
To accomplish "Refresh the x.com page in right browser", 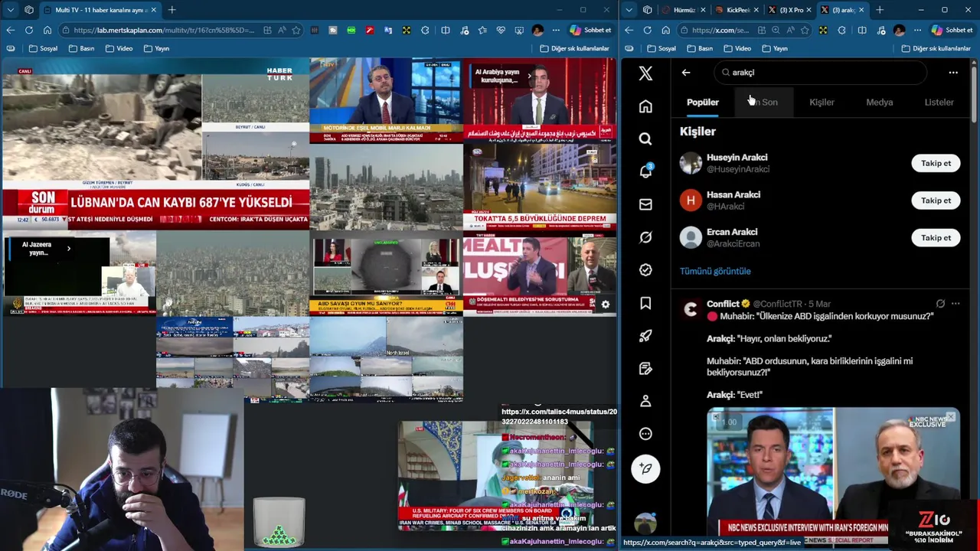I will (x=647, y=30).
